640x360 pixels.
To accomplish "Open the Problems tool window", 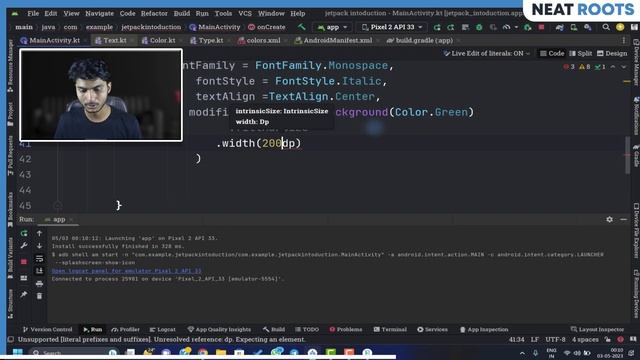I will pyautogui.click(x=345, y=329).
